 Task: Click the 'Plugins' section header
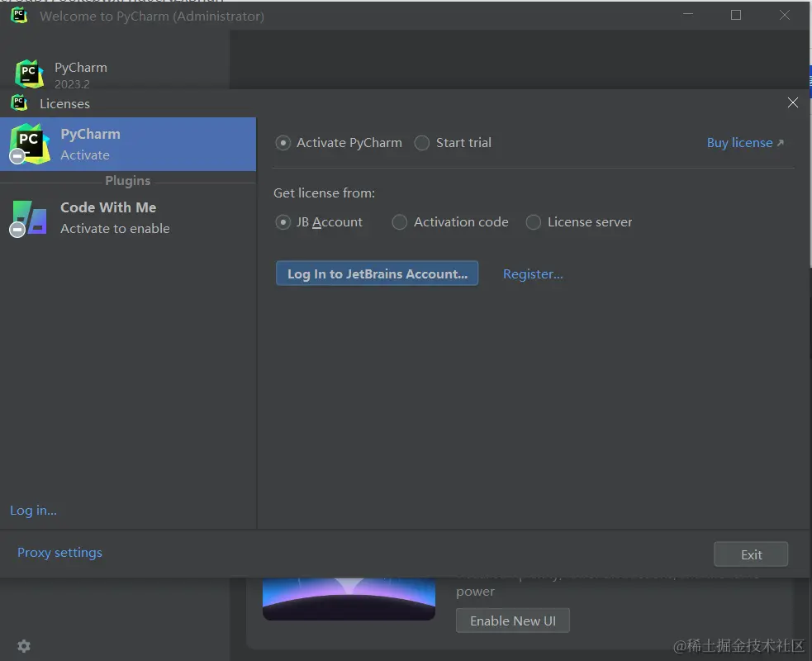(x=127, y=181)
